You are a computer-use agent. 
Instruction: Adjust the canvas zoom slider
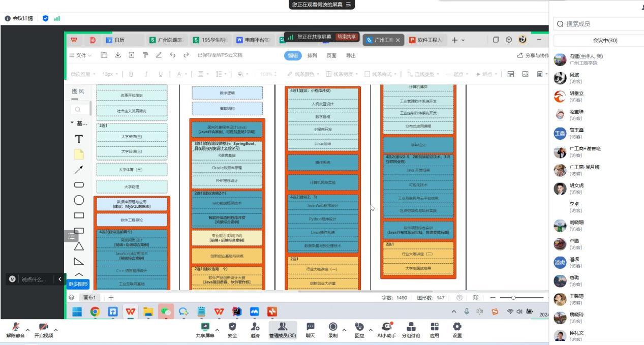click(x=513, y=297)
